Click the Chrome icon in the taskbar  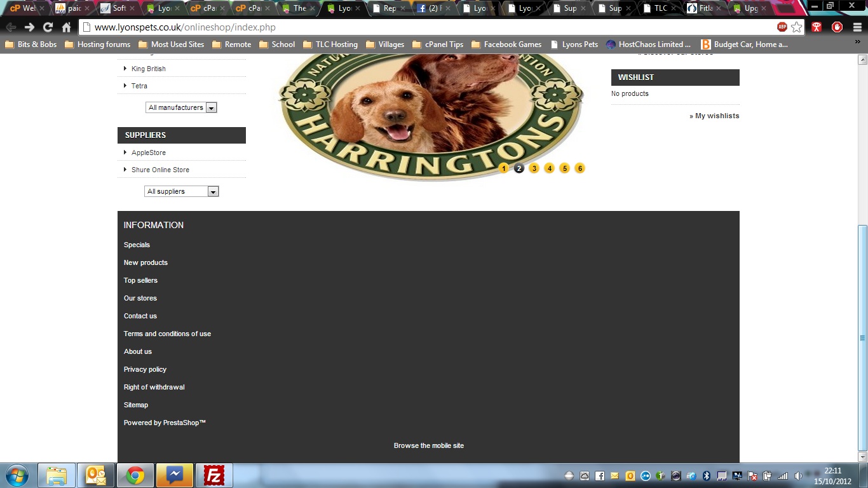pos(135,475)
